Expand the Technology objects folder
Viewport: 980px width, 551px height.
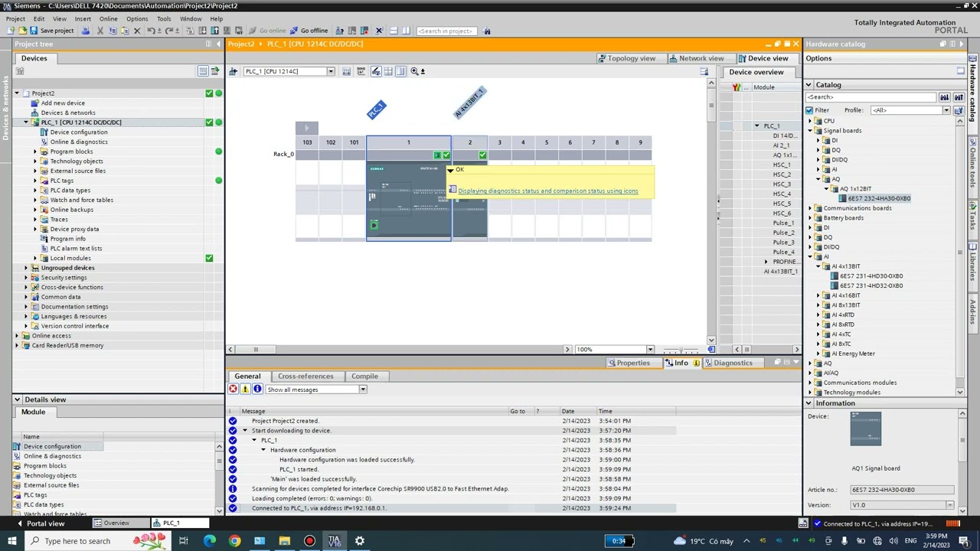(x=34, y=161)
